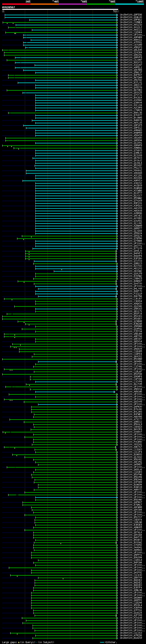This screenshot has width=146, height=644.
Task: Select the UniRef100_B8AJ36 label
Action: point(131,113)
